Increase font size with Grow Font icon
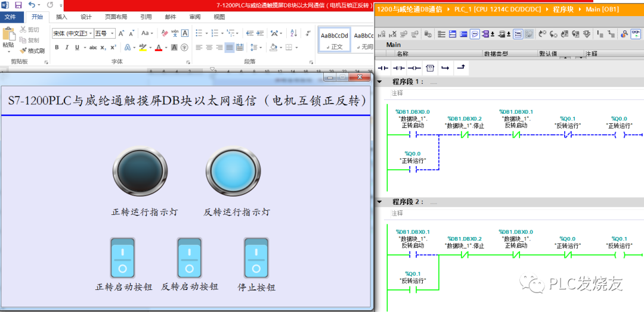Screen dimensions: 644x312 121,33
